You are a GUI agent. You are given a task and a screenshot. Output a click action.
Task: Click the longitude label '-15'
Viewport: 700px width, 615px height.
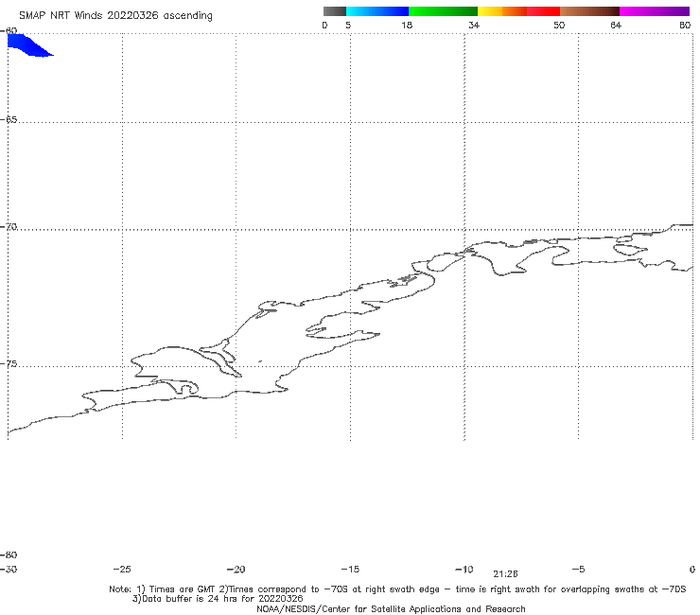tap(350, 569)
